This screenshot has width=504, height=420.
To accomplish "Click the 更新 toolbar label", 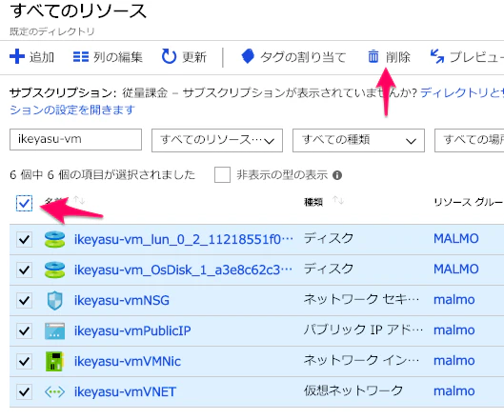I will (194, 57).
